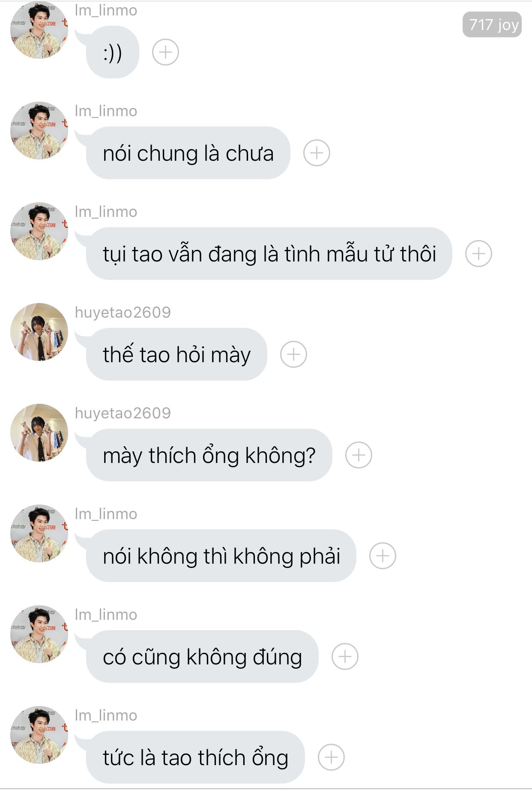532x790 pixels.
Task: Open lm_linmo avatar beside "có cũng không đúng"
Action: pos(39,634)
